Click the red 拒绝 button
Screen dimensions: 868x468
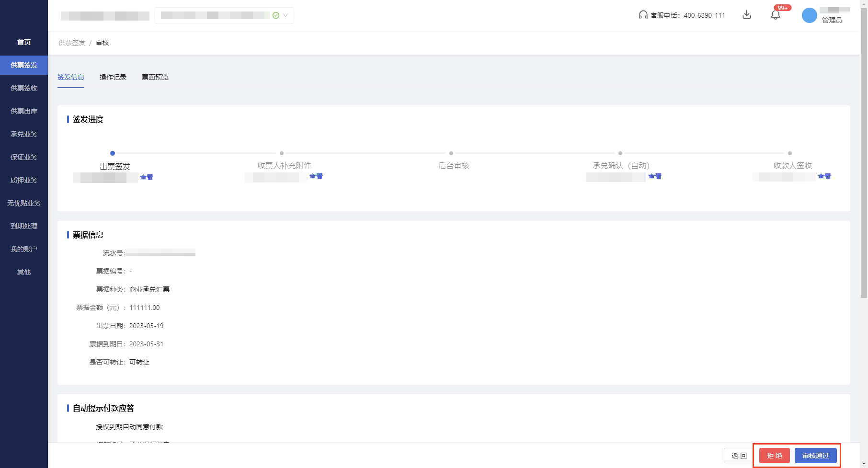click(x=774, y=456)
